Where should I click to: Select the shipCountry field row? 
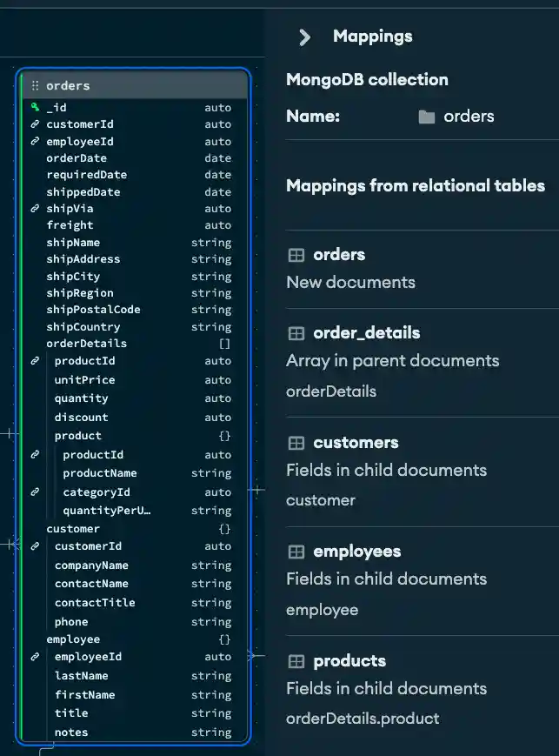coord(135,327)
